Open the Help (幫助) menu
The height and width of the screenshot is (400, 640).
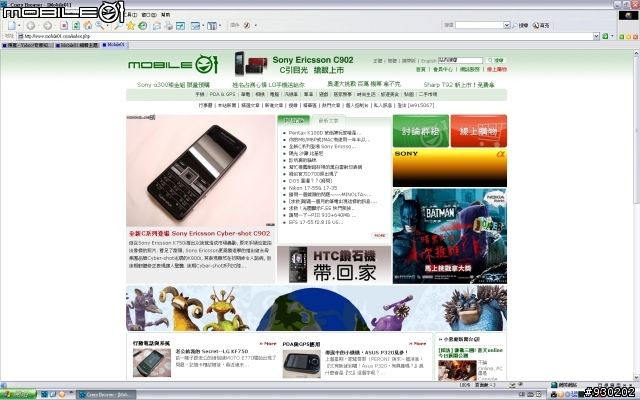pos(166,15)
